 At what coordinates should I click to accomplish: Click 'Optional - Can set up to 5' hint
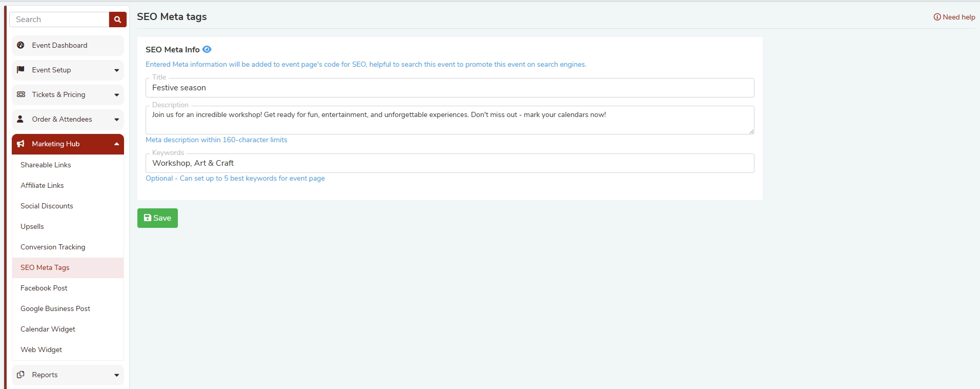(235, 178)
